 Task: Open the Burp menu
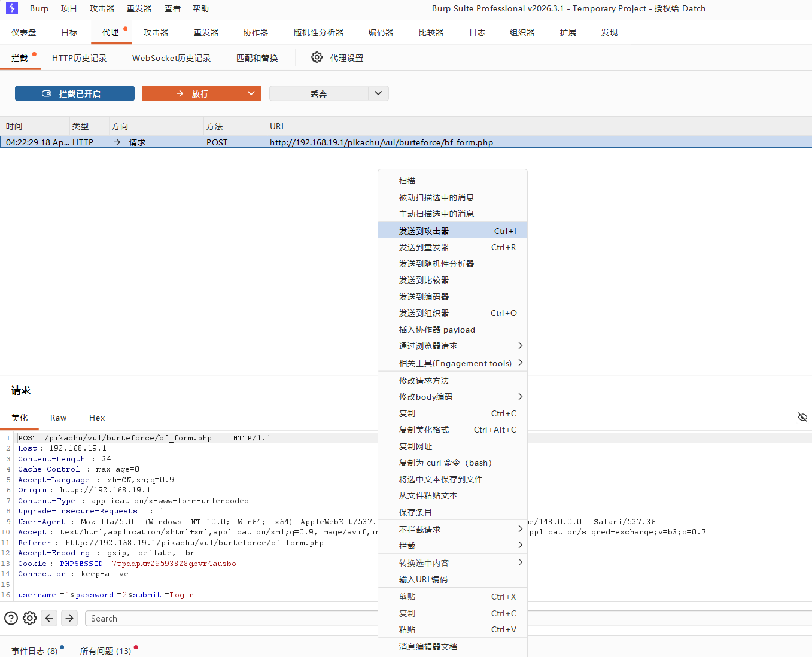39,8
